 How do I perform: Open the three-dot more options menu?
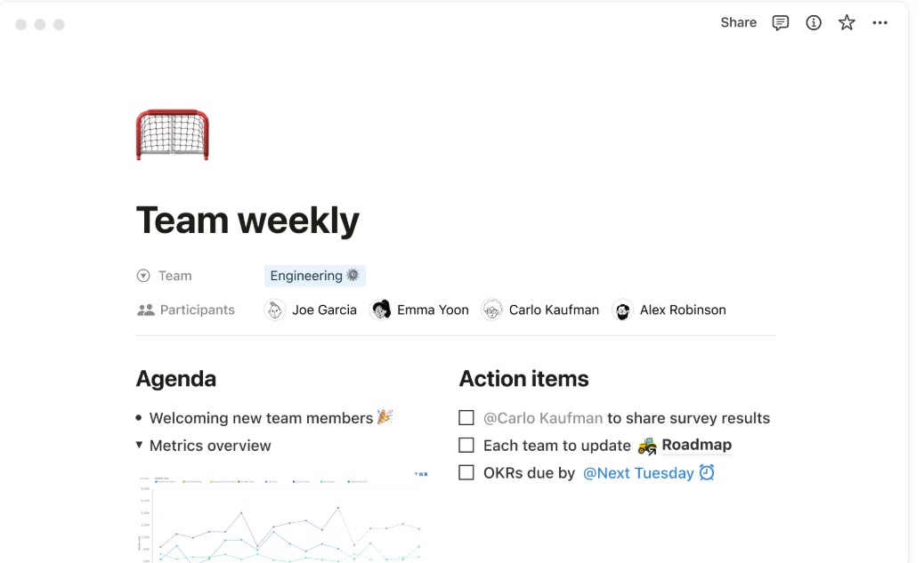pyautogui.click(x=880, y=23)
